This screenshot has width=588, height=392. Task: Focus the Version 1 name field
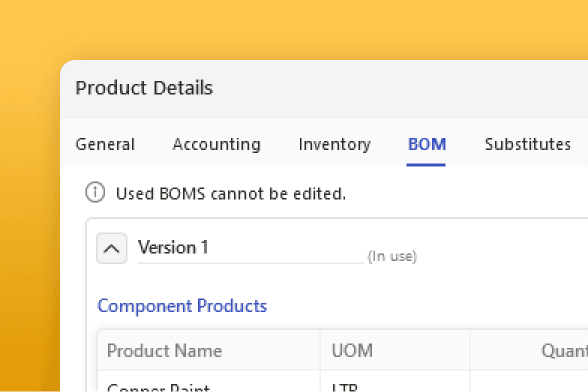[251, 248]
